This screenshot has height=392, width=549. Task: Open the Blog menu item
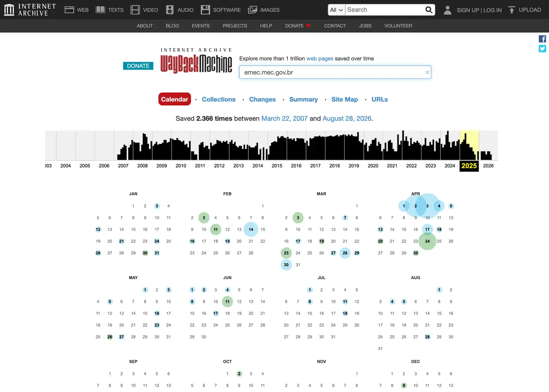tap(172, 26)
